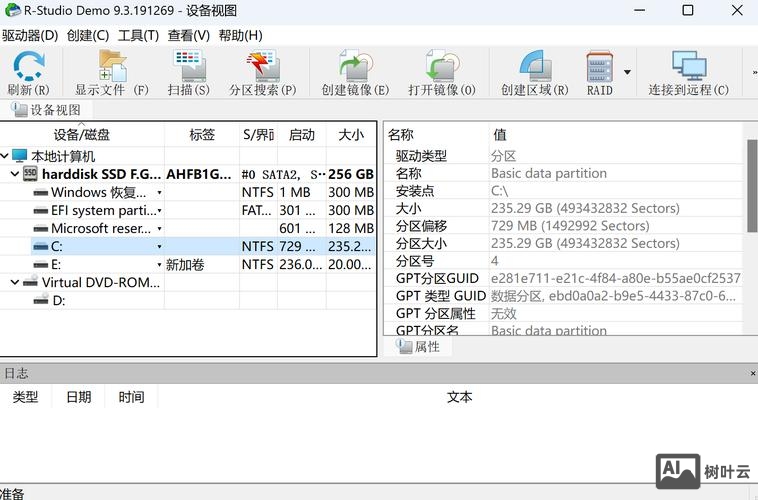The height and width of the screenshot is (500, 758).
Task: Click the 启动 column header
Action: [302, 134]
